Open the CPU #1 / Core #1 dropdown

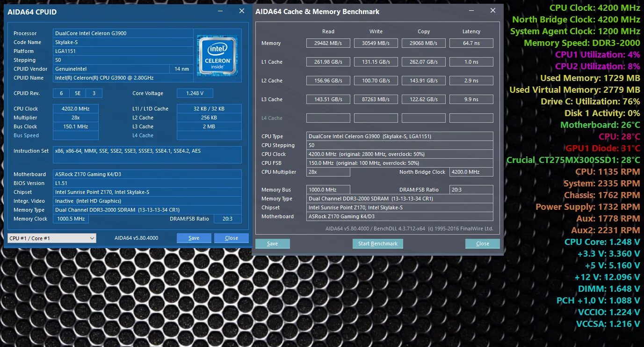click(x=52, y=238)
